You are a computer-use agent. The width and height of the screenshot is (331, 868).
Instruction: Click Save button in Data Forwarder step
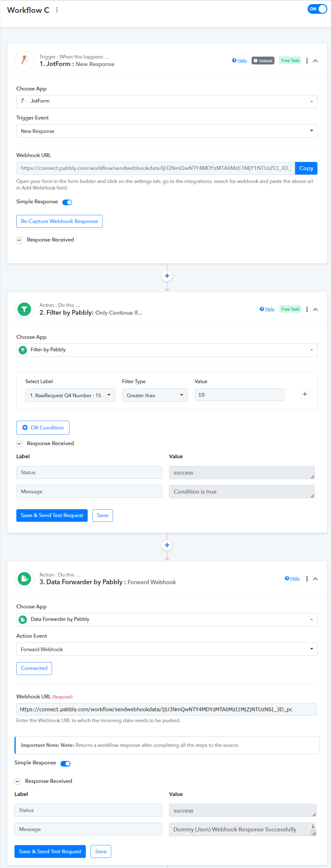tap(101, 851)
